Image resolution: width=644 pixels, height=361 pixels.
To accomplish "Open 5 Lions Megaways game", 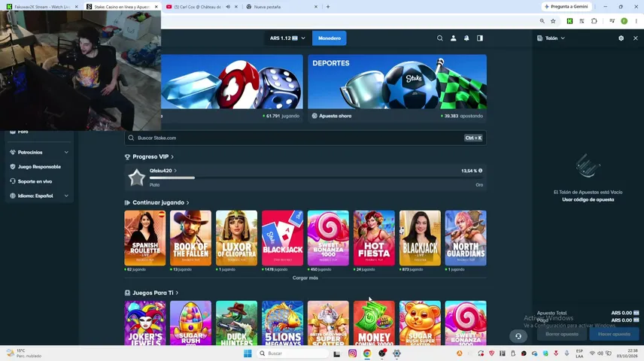I will (283, 323).
